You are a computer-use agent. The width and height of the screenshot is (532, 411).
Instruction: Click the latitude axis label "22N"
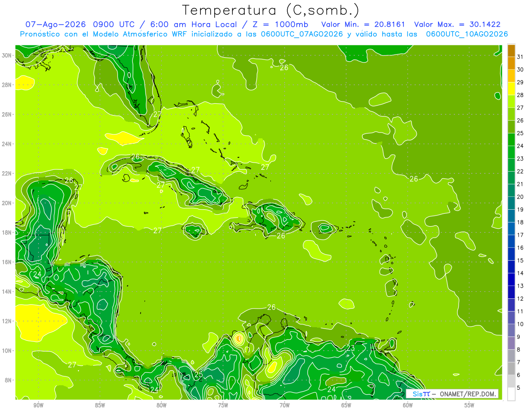point(8,173)
